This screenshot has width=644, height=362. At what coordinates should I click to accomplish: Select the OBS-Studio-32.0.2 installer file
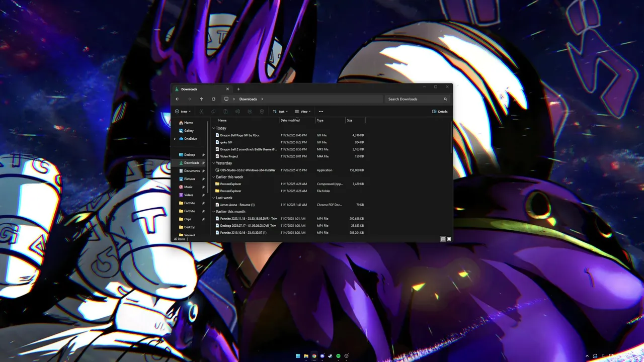(x=289, y=170)
